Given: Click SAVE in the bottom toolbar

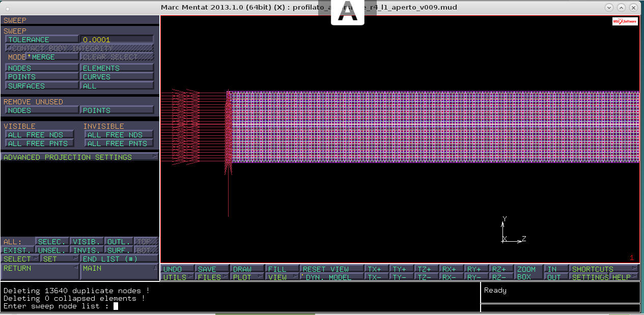Looking at the screenshot, I should point(213,269).
